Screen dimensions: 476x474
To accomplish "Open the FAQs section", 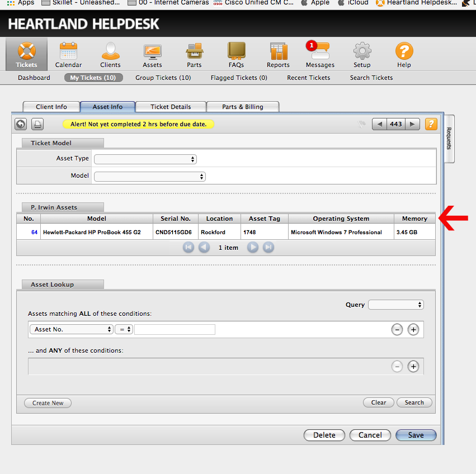I will [x=236, y=55].
